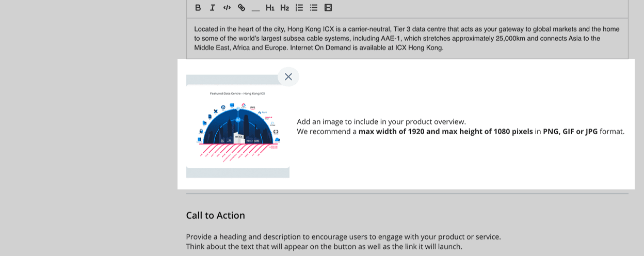Click the 'PNG, GIF or JPG' format text
Screen dimensions: 644x256
pos(570,132)
